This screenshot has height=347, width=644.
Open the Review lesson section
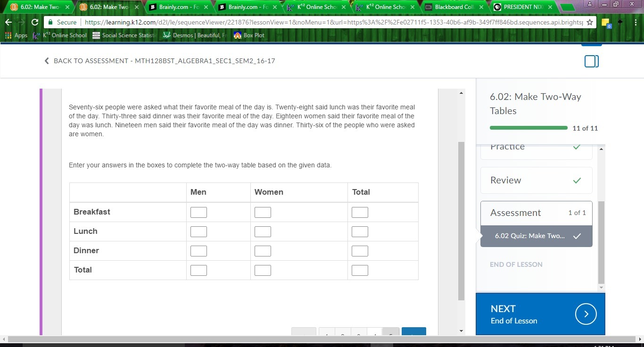coord(537,180)
